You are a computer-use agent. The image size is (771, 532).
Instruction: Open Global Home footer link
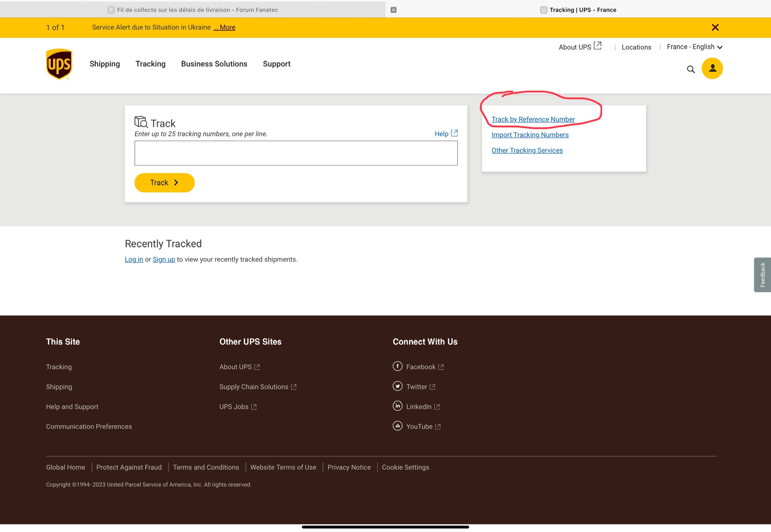(x=65, y=467)
